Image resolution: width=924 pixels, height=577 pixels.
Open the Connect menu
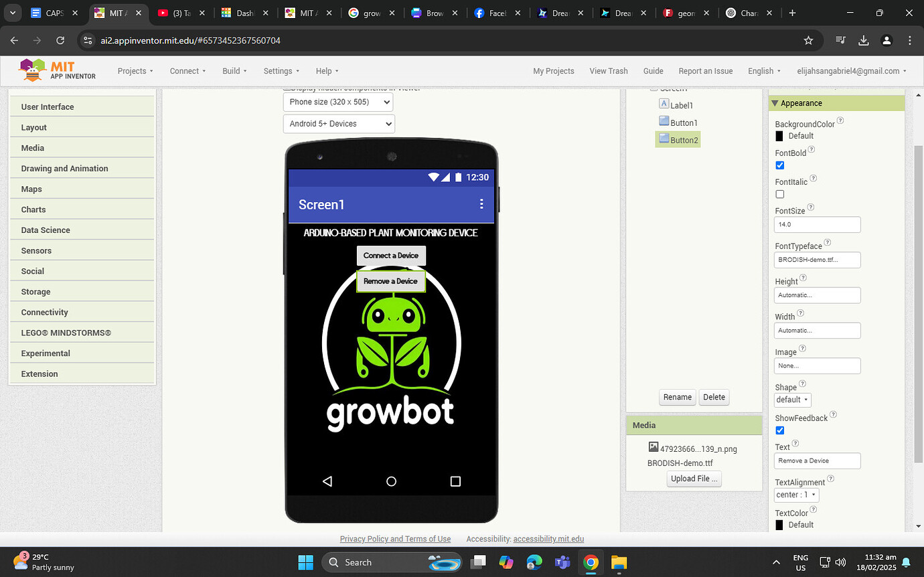tap(187, 70)
